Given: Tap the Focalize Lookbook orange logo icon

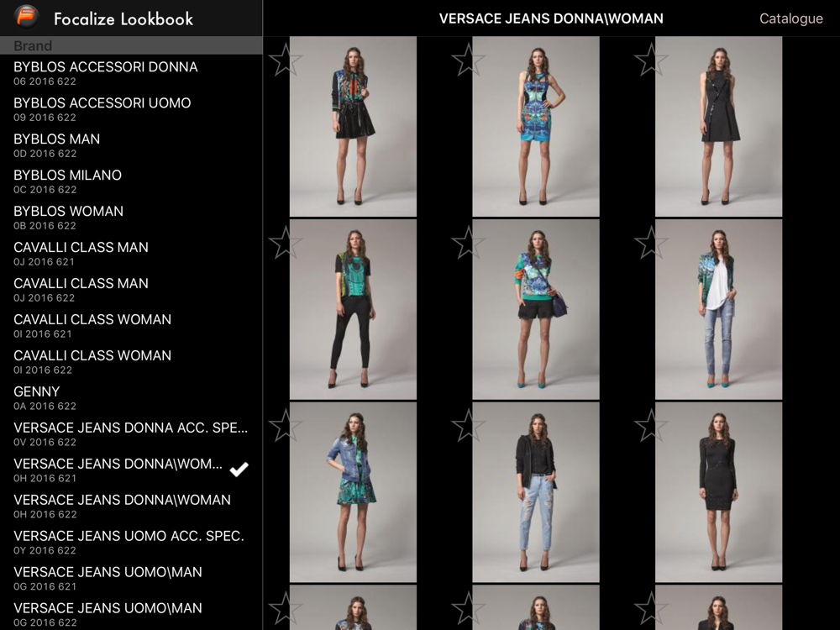Looking at the screenshot, I should [x=26, y=17].
